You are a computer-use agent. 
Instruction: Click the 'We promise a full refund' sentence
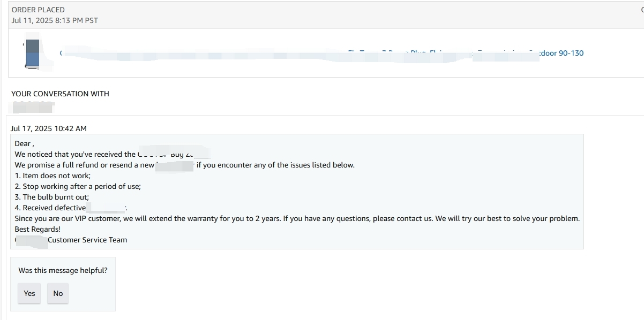point(184,165)
